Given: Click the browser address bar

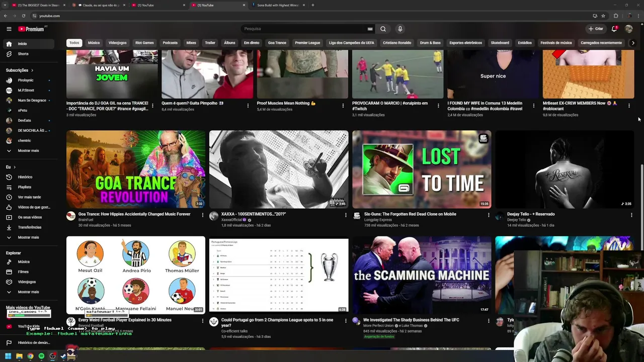Looking at the screenshot, I should click(312, 16).
